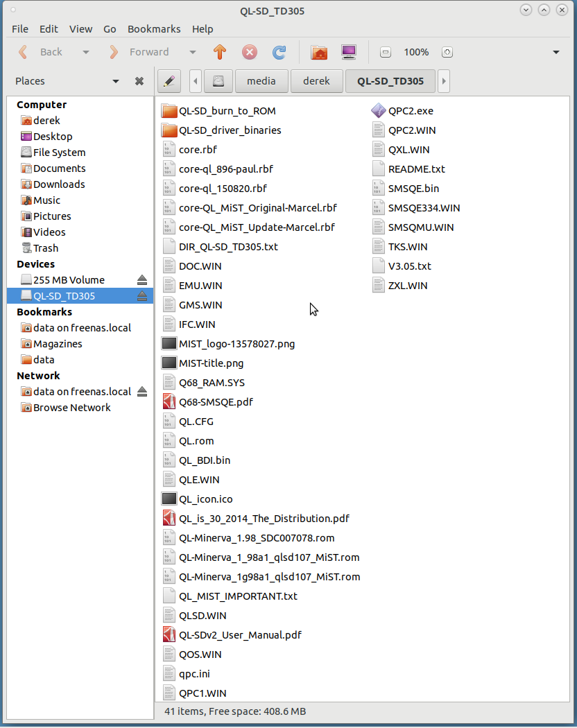Go up to the parent folder
The image size is (577, 728).
(x=220, y=52)
